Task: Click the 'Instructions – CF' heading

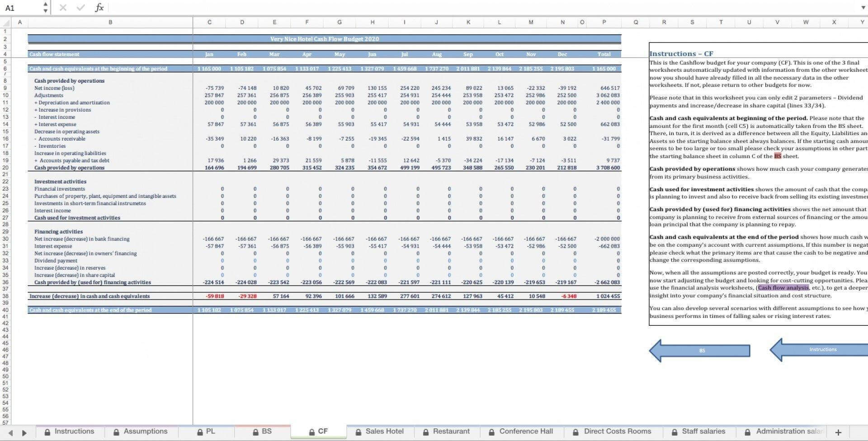Action: (x=681, y=54)
